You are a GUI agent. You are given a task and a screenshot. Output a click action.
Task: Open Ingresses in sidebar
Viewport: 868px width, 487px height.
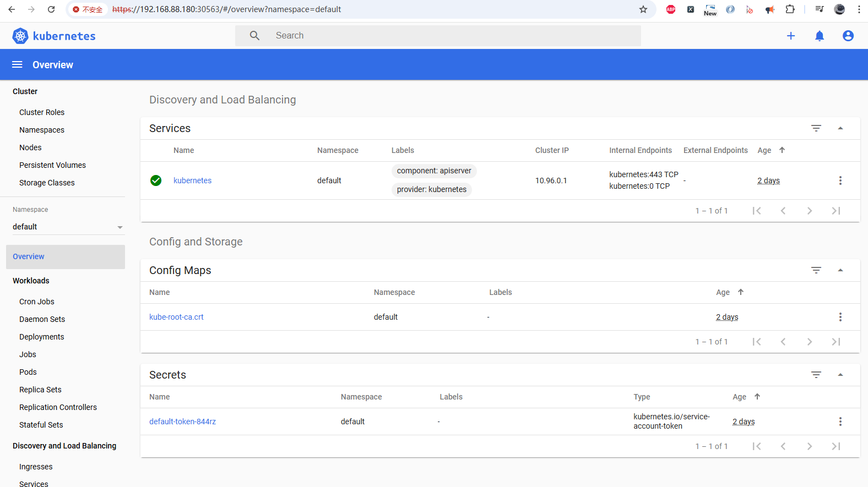36,467
